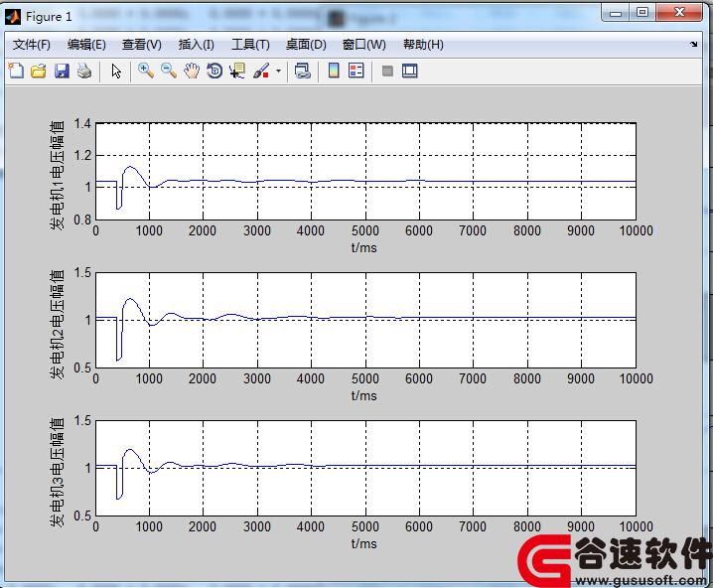
Task: Close the Figure 1 window
Action: (x=680, y=13)
